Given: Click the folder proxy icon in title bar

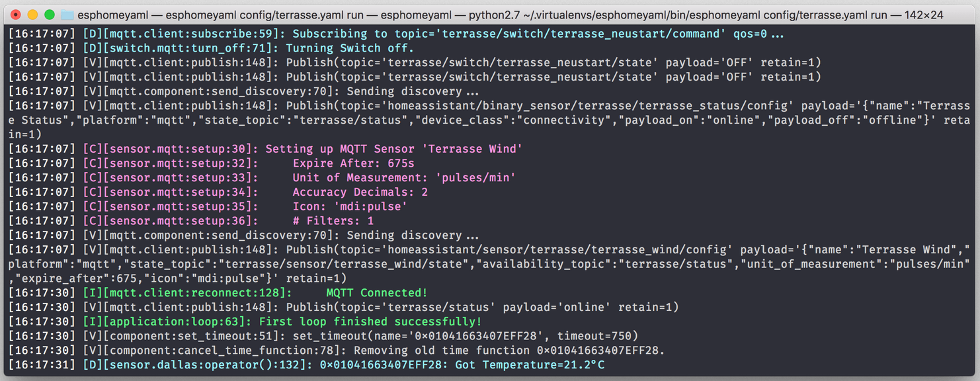Looking at the screenshot, I should [x=67, y=15].
